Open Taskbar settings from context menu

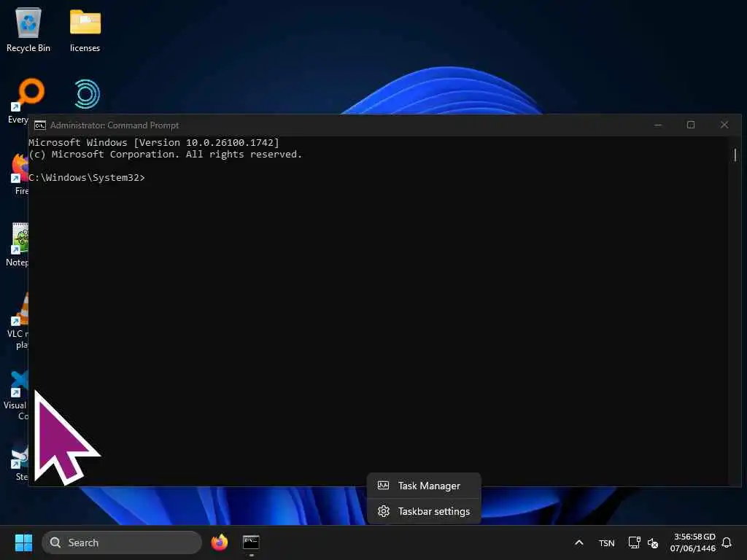424,511
